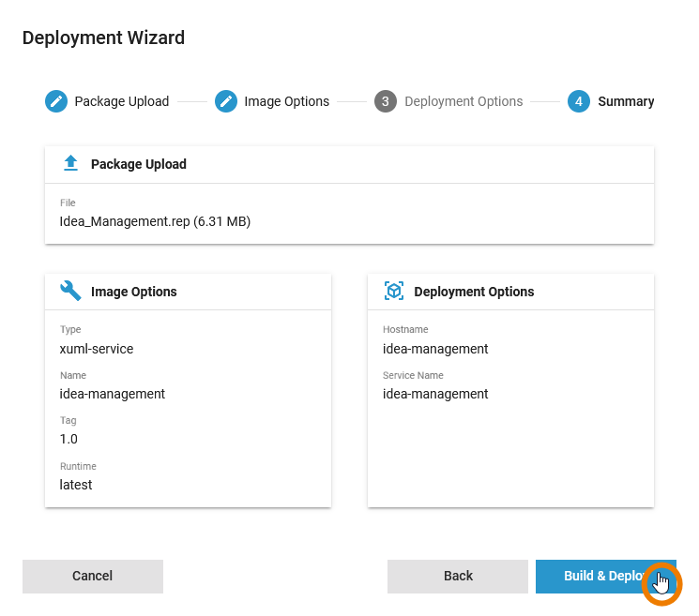Open the Deployment Options step
699x616 pixels.
(x=463, y=101)
